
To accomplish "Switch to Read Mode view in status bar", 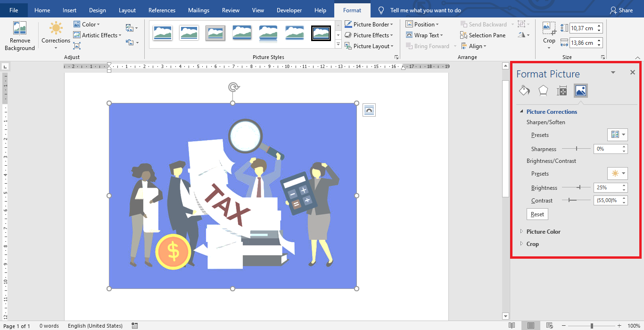I will point(512,326).
